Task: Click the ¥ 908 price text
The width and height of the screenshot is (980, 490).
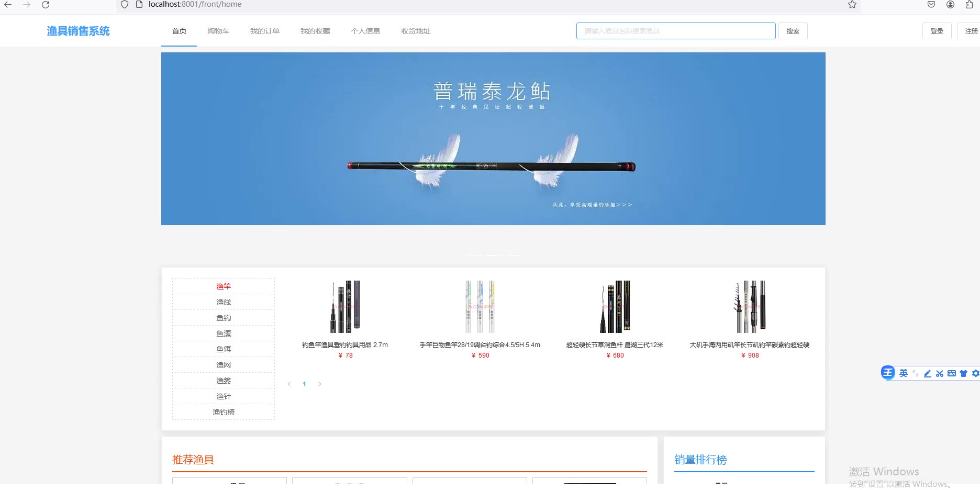Action: 750,355
